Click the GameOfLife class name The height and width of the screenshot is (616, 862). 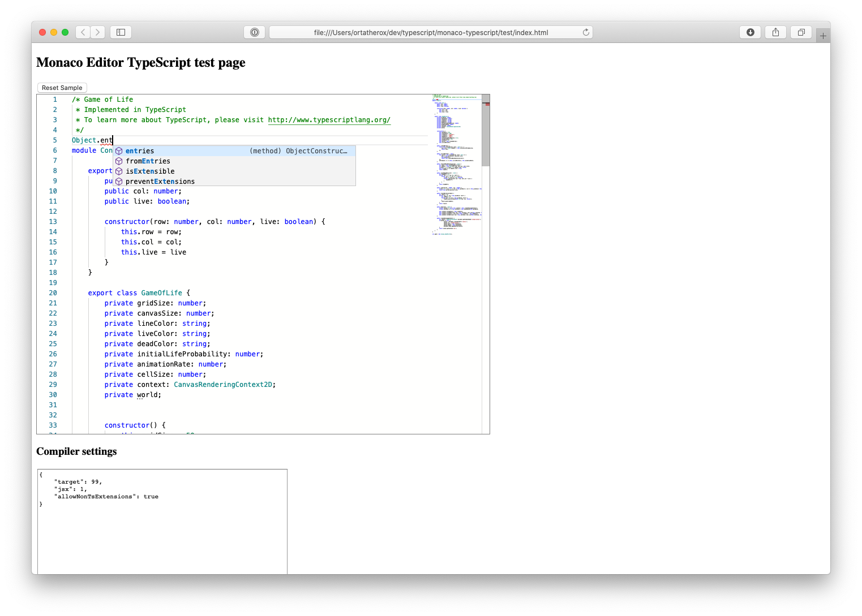(162, 293)
